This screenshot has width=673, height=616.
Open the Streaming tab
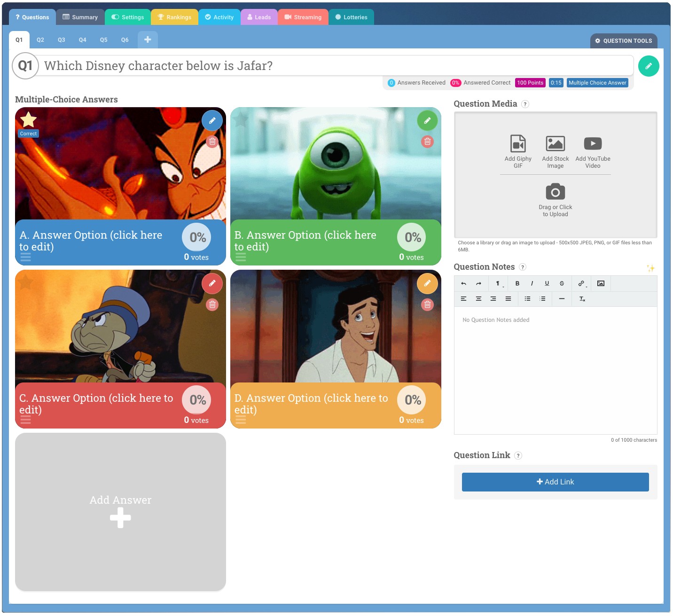303,17
